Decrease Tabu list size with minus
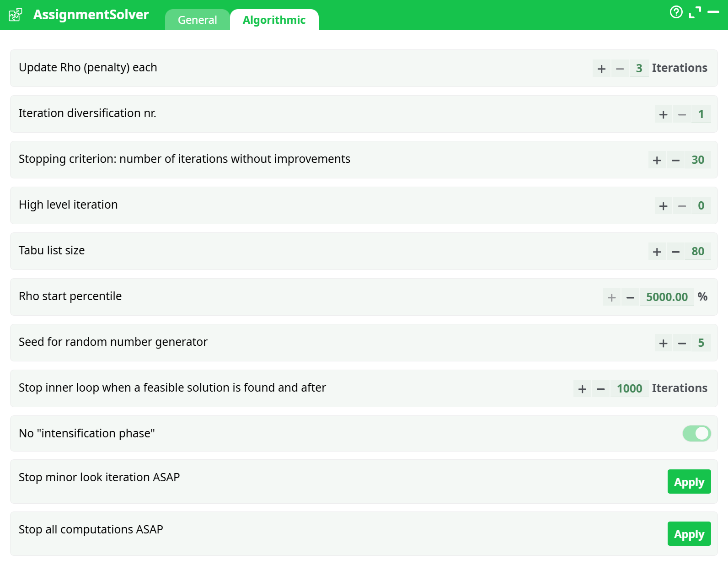The image size is (728, 565). pos(675,252)
